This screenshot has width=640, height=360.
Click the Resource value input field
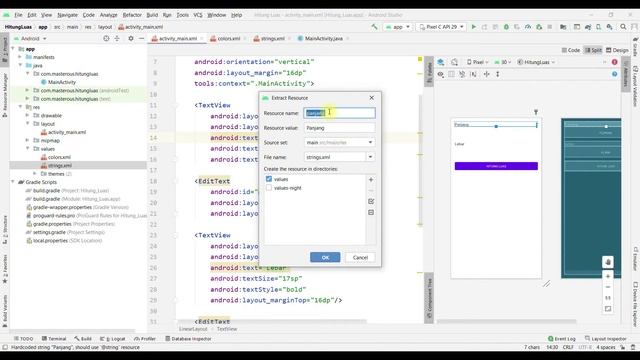[339, 128]
